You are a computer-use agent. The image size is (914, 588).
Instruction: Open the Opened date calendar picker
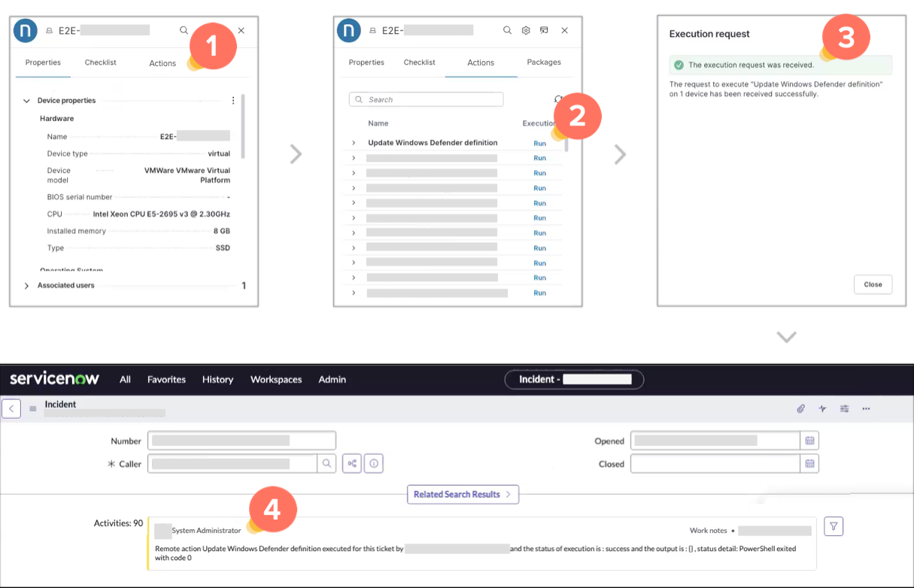[x=810, y=441]
